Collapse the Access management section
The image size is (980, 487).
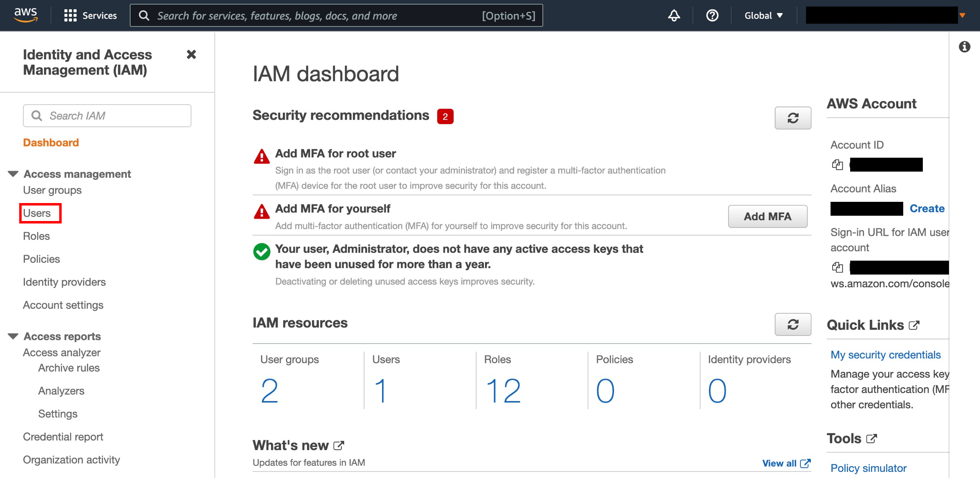13,174
